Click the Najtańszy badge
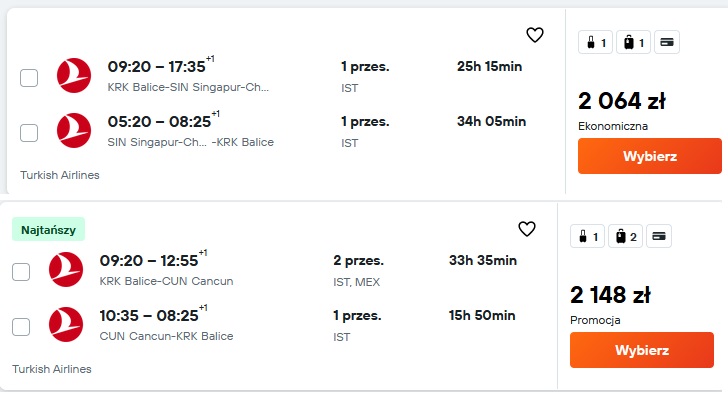The height and width of the screenshot is (394, 728). 48,229
